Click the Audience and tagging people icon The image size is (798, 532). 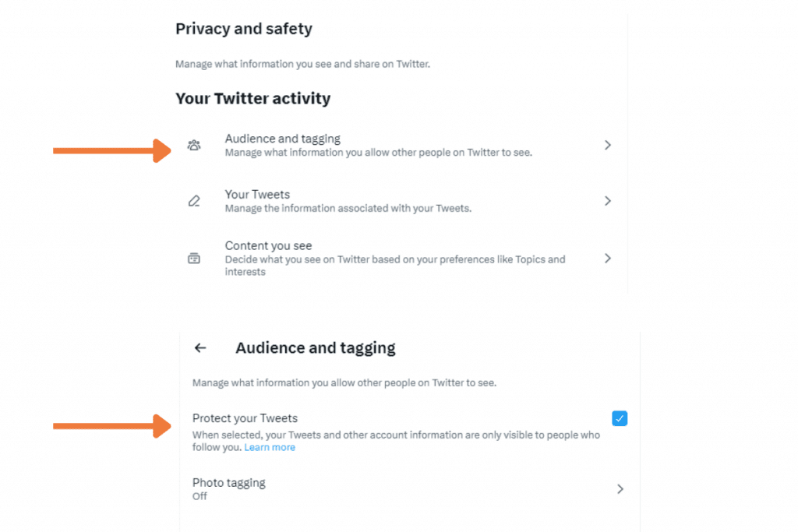pyautogui.click(x=194, y=145)
